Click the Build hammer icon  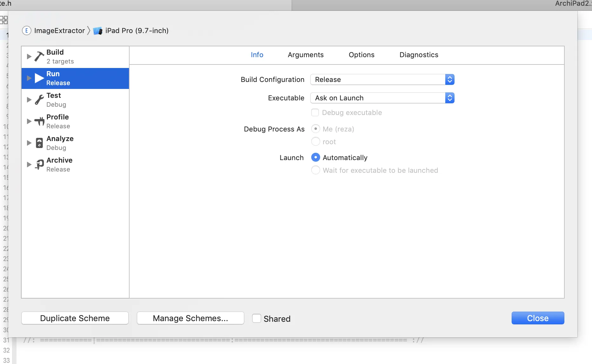[x=39, y=57]
